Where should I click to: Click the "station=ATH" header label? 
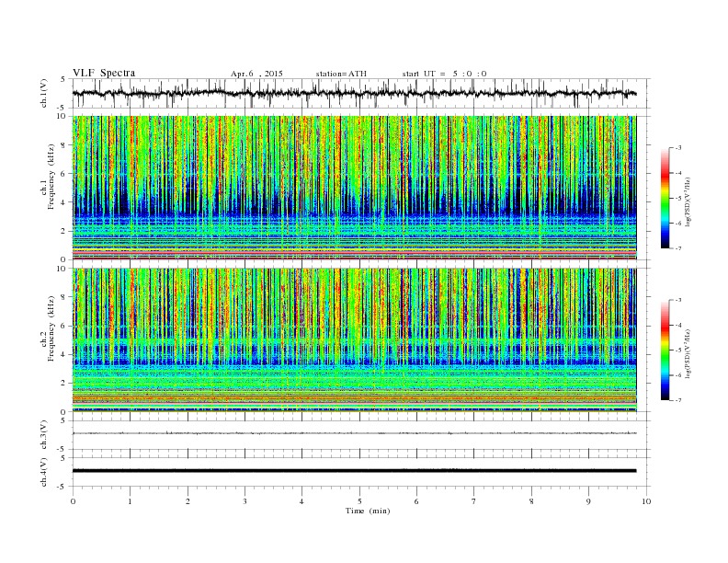pos(341,74)
